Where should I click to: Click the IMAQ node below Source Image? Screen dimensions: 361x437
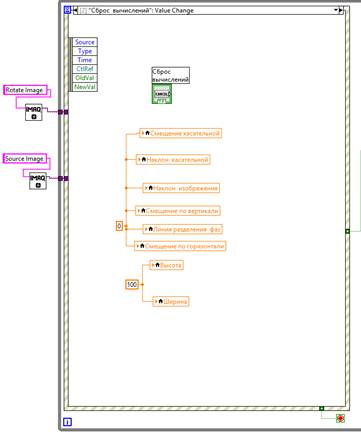click(x=38, y=181)
